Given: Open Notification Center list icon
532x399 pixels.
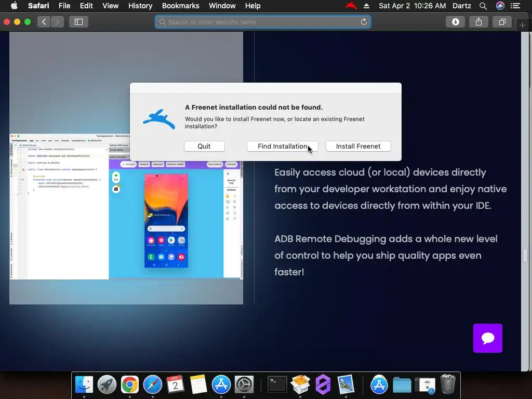Looking at the screenshot, I should click(515, 6).
